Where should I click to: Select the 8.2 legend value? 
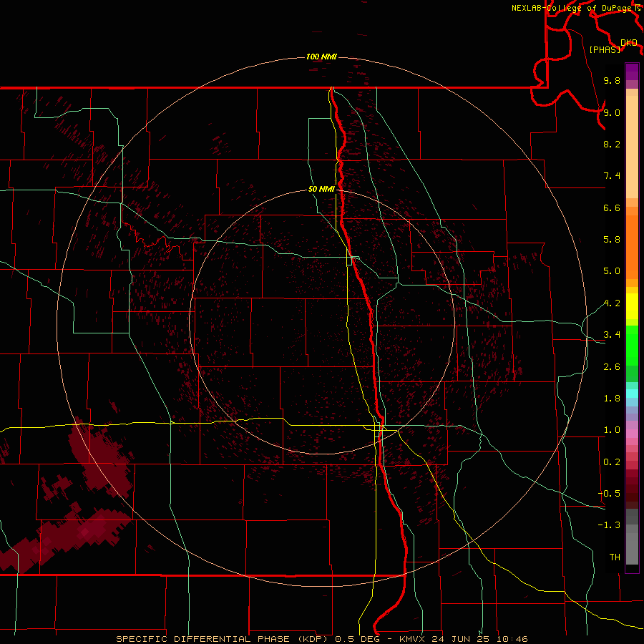[612, 144]
